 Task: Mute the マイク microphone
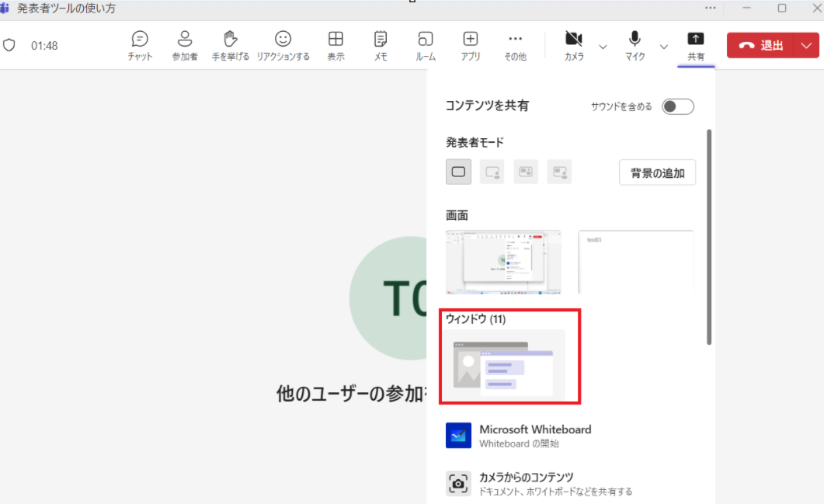tap(635, 45)
